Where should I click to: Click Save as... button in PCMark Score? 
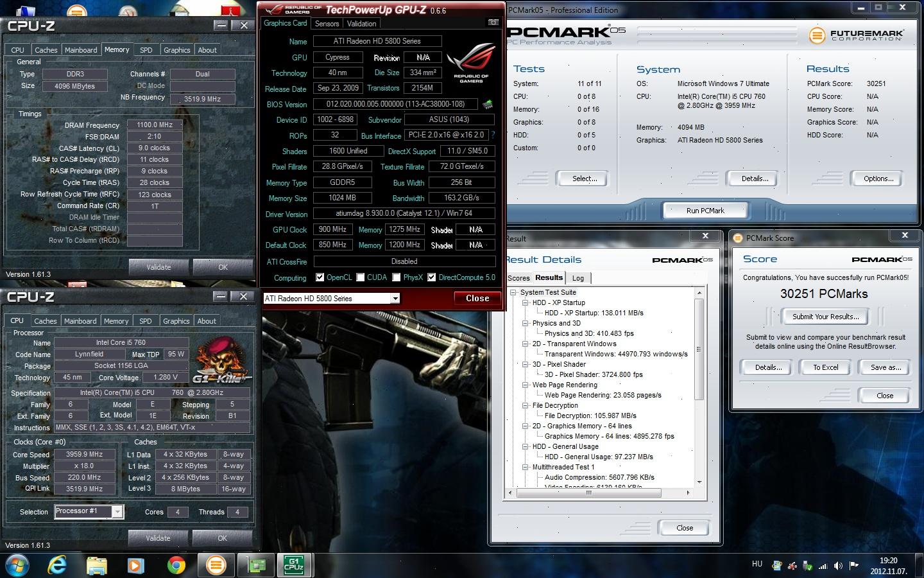tap(886, 367)
